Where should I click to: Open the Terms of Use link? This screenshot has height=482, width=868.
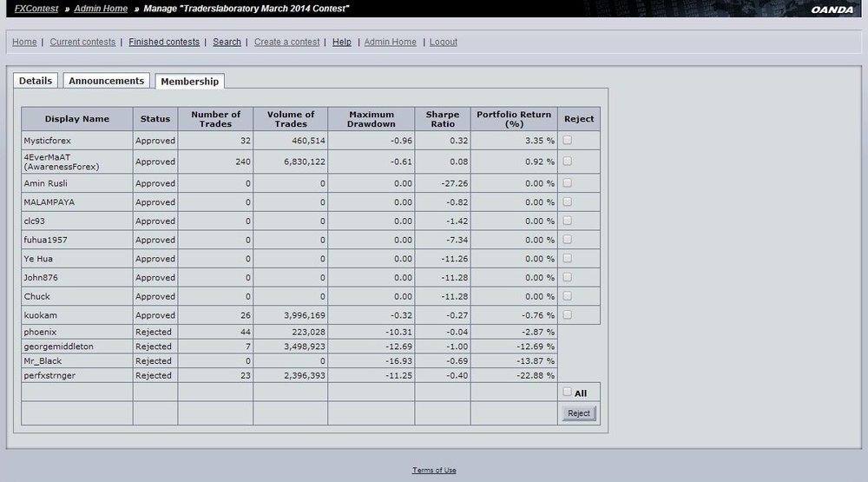coord(434,471)
